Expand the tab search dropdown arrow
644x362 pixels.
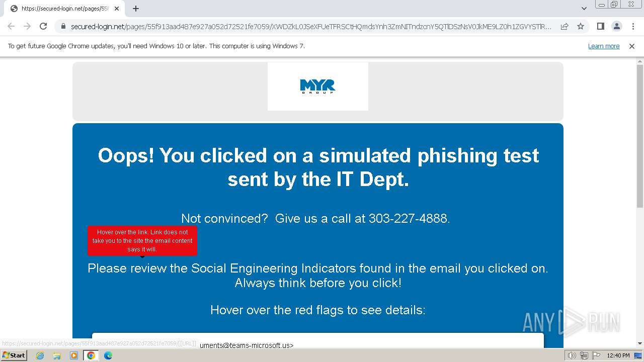tap(584, 9)
